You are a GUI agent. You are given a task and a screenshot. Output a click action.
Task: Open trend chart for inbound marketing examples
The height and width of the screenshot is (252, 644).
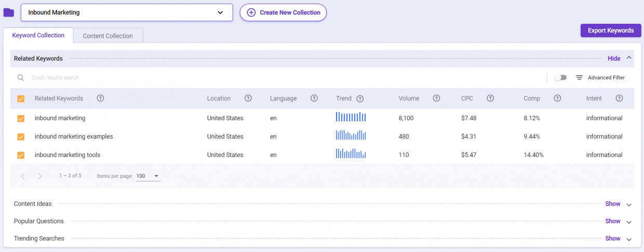(x=351, y=135)
